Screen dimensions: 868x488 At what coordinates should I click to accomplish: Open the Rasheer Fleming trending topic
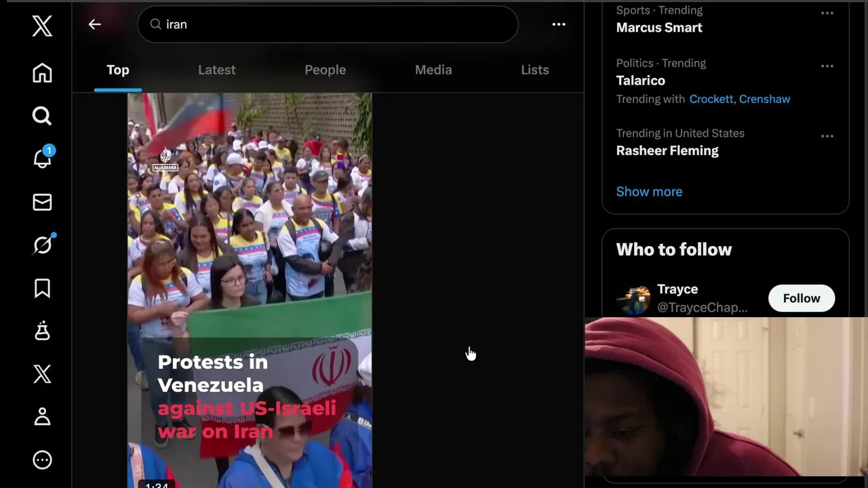point(667,150)
